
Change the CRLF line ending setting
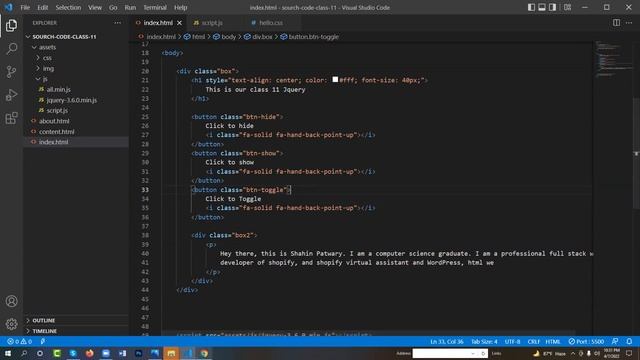pyautogui.click(x=533, y=341)
